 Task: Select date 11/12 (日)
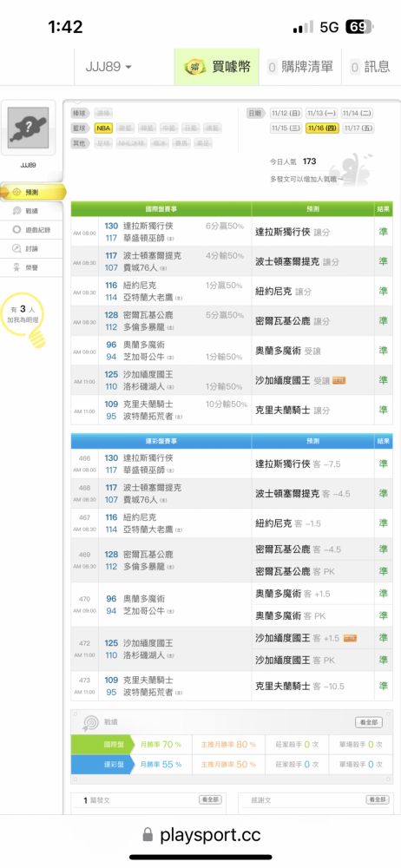pyautogui.click(x=286, y=113)
